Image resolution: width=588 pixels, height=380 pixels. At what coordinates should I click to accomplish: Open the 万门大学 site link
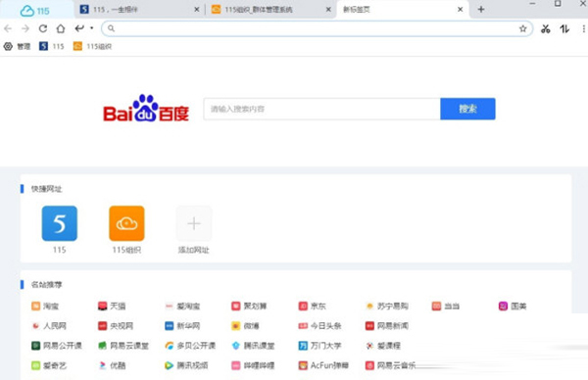[x=319, y=346]
